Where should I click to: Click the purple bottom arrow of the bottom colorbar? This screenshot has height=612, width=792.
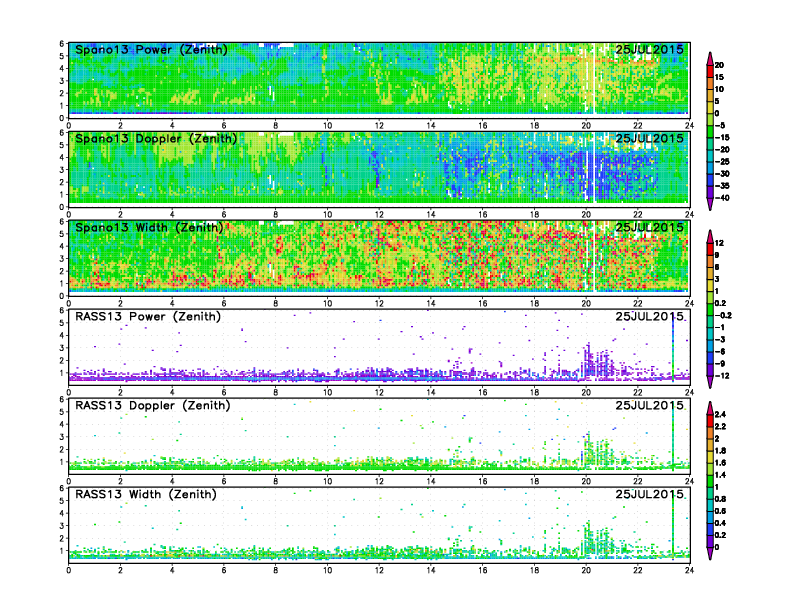pos(710,553)
